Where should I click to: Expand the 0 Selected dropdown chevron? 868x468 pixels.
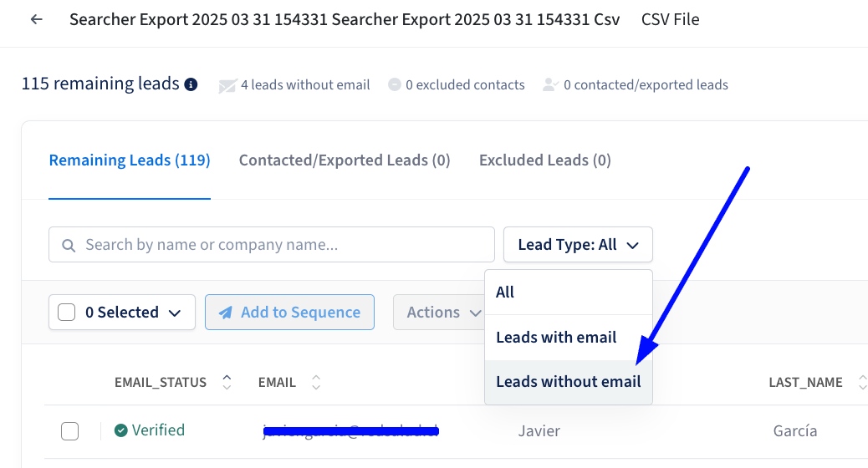click(175, 313)
